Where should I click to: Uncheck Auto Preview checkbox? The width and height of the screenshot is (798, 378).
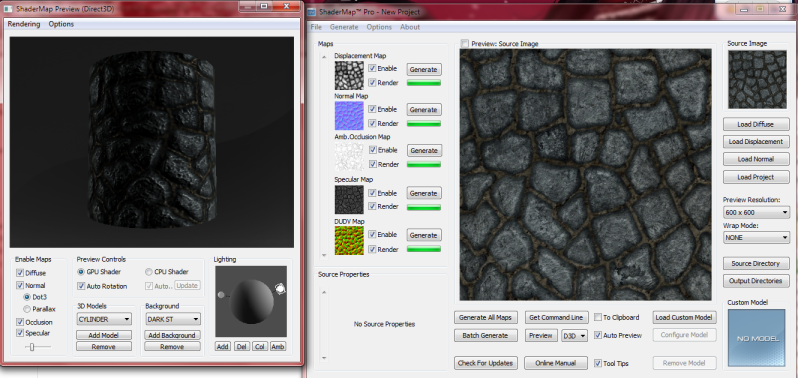[598, 335]
